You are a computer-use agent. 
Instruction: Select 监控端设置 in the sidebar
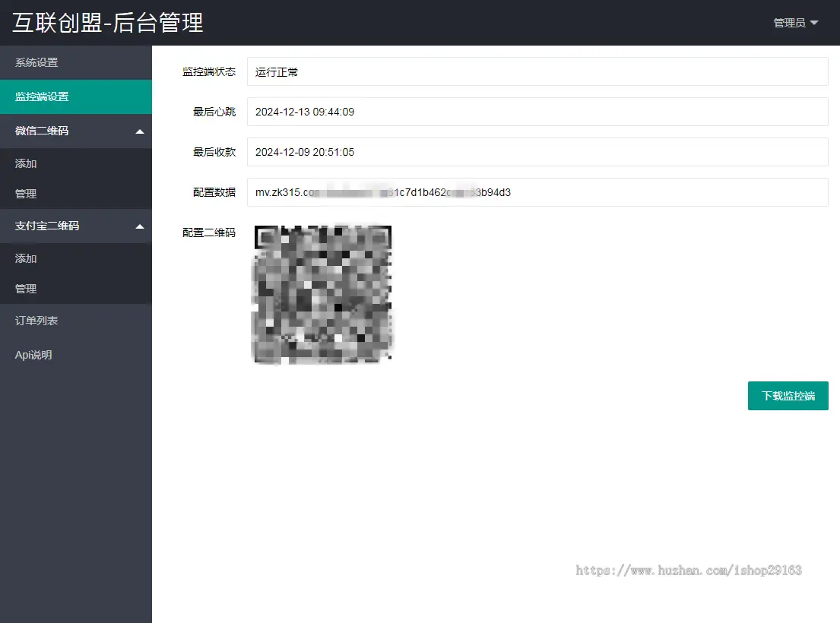tap(76, 97)
